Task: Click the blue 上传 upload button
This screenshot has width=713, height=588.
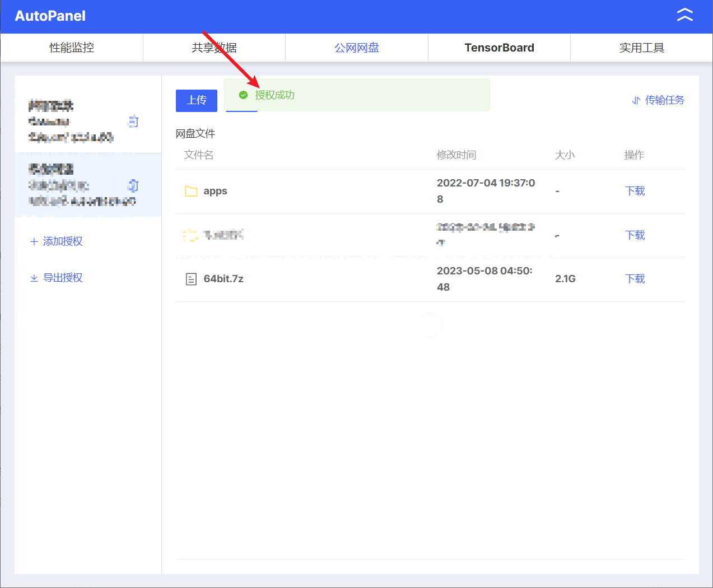Action: (x=196, y=100)
